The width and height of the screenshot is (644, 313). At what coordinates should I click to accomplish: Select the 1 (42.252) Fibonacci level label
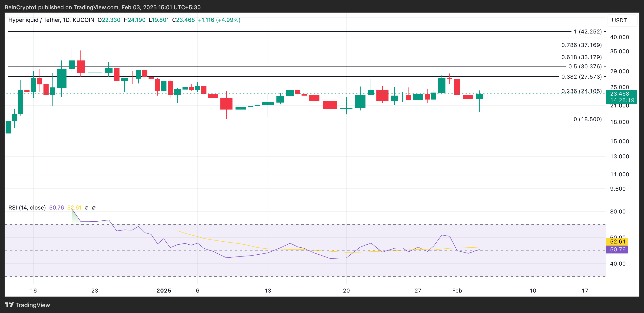pyautogui.click(x=588, y=31)
